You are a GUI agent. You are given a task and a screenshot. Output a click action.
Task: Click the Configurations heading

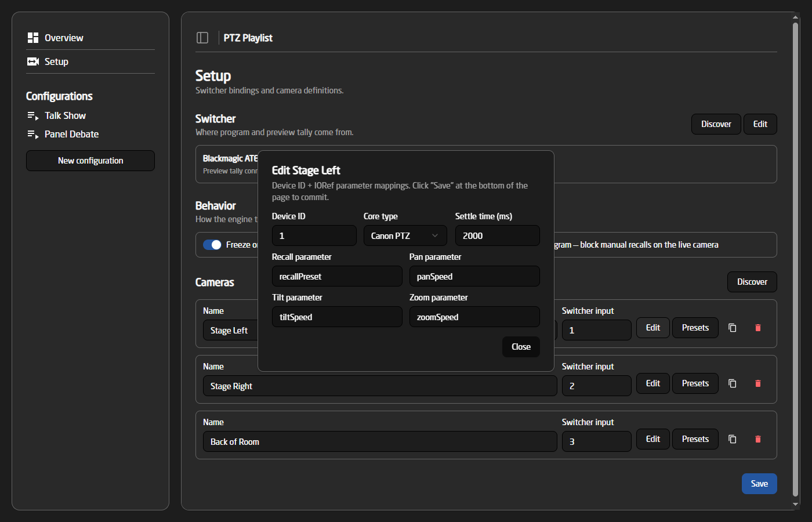pos(59,96)
